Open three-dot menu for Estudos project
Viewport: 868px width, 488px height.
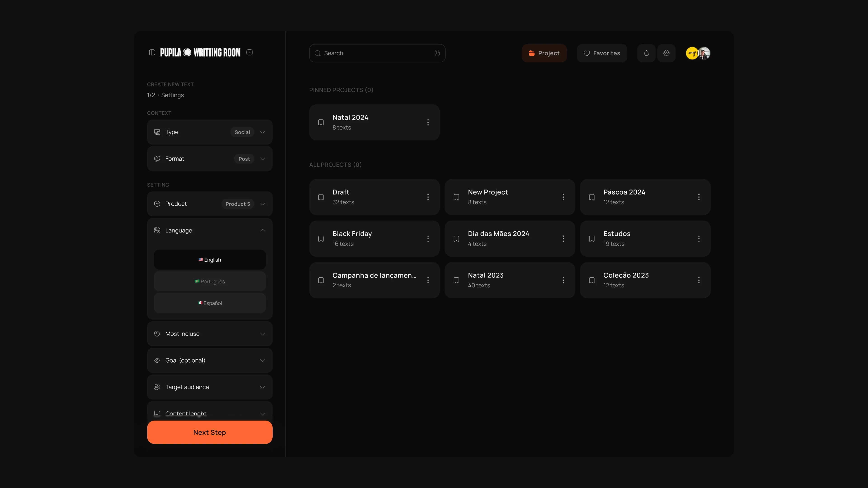[x=699, y=239]
